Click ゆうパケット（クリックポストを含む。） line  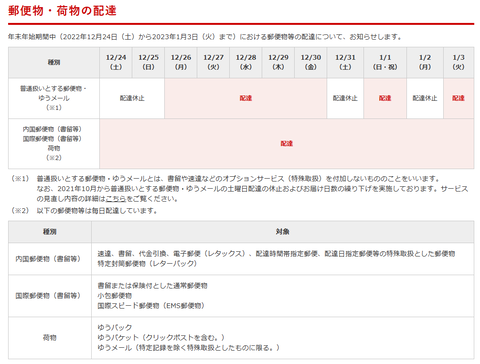coord(161,338)
